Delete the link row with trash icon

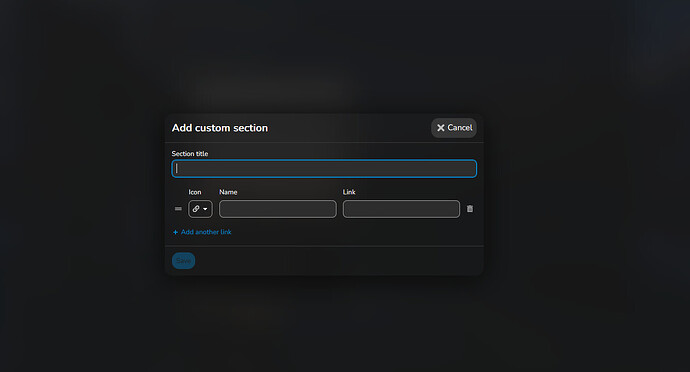point(470,209)
